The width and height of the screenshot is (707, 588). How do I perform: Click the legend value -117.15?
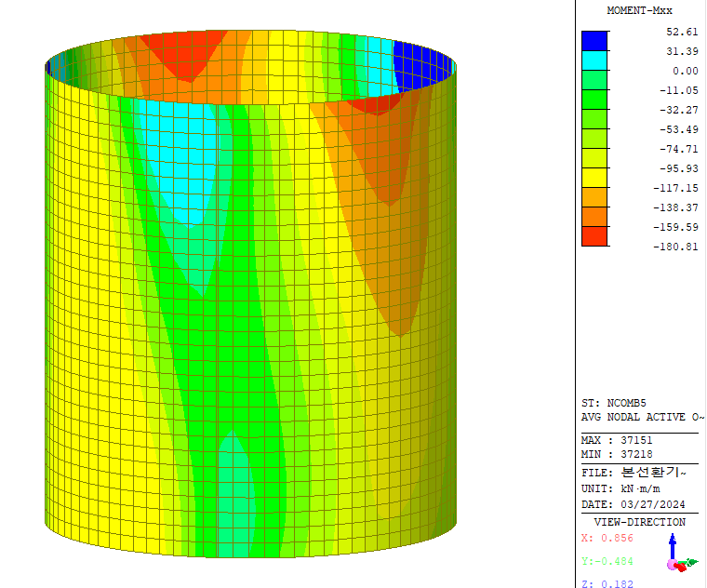676,188
